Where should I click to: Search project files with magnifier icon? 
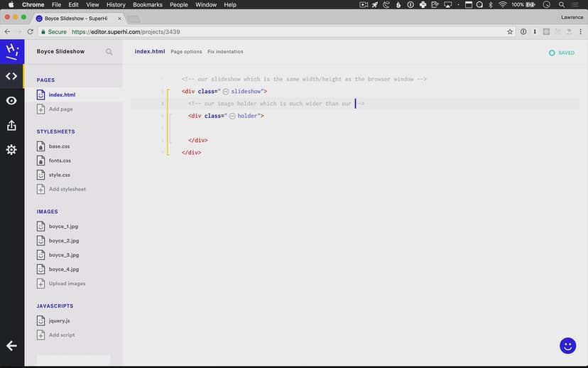point(109,52)
